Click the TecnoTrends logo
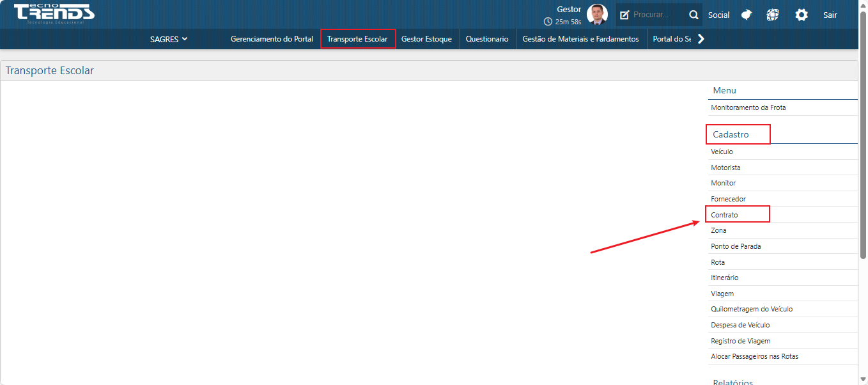This screenshot has height=385, width=868. pos(54,13)
